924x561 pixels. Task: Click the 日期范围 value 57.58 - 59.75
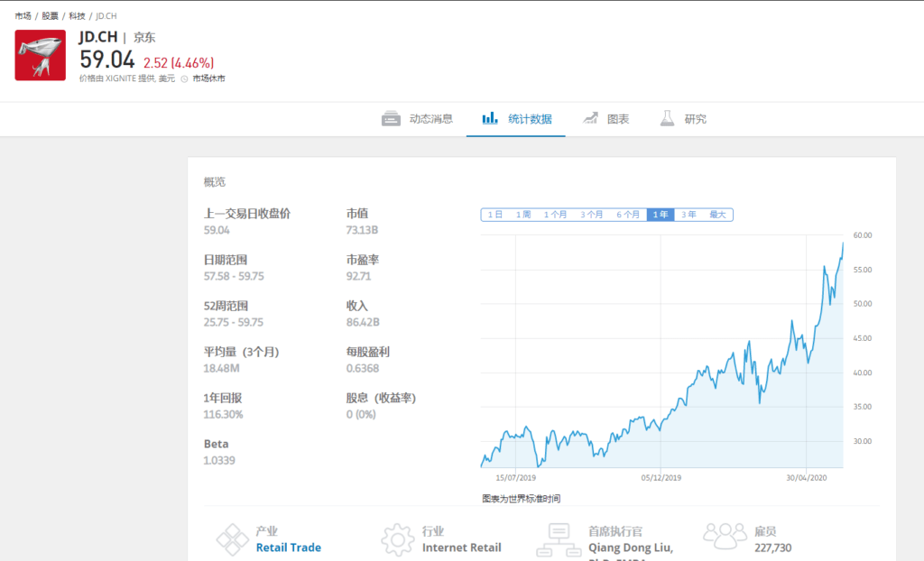234,276
